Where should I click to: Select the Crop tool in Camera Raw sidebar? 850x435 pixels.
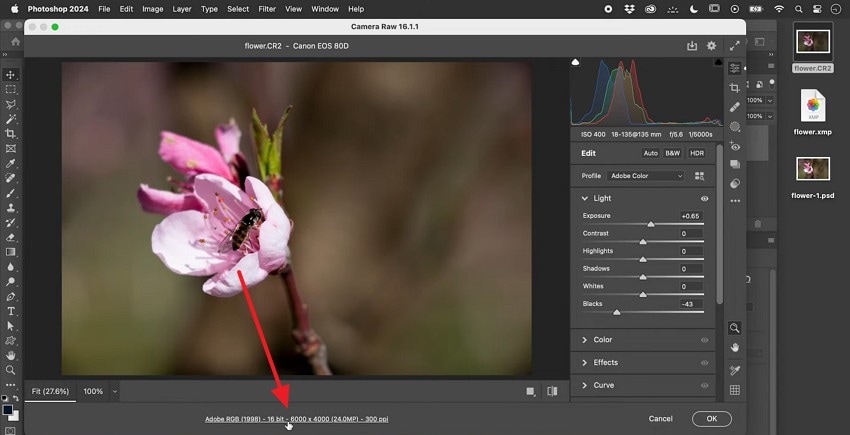[x=735, y=88]
